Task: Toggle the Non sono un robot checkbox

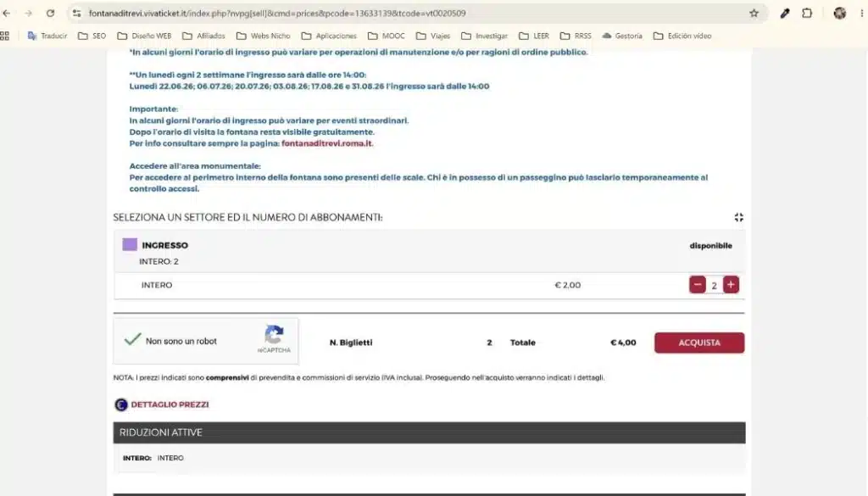Action: 132,340
